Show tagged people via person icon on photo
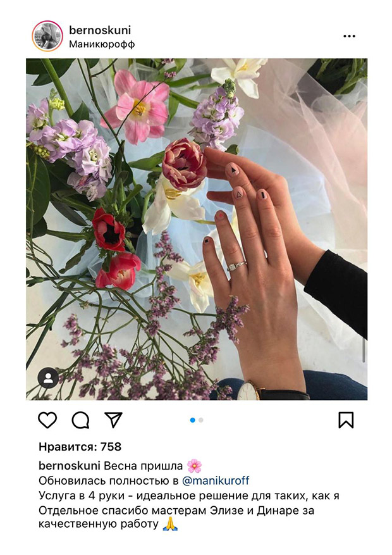392x555 pixels. [x=49, y=378]
